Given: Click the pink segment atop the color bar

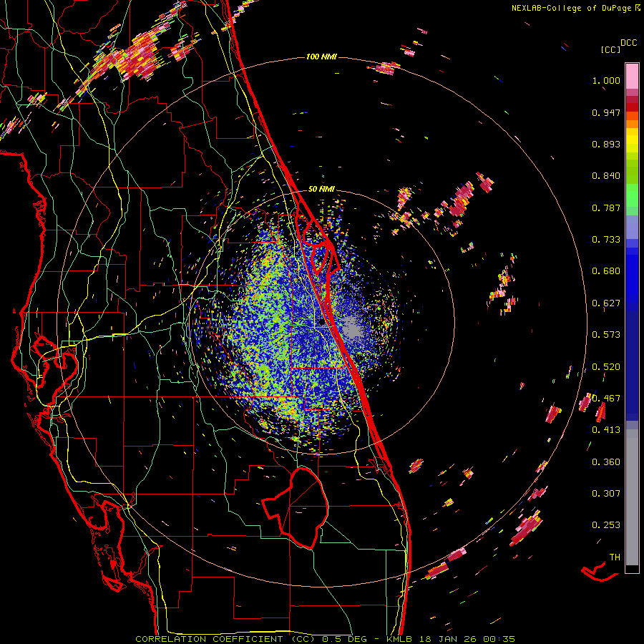Looking at the screenshot, I should tap(632, 77).
